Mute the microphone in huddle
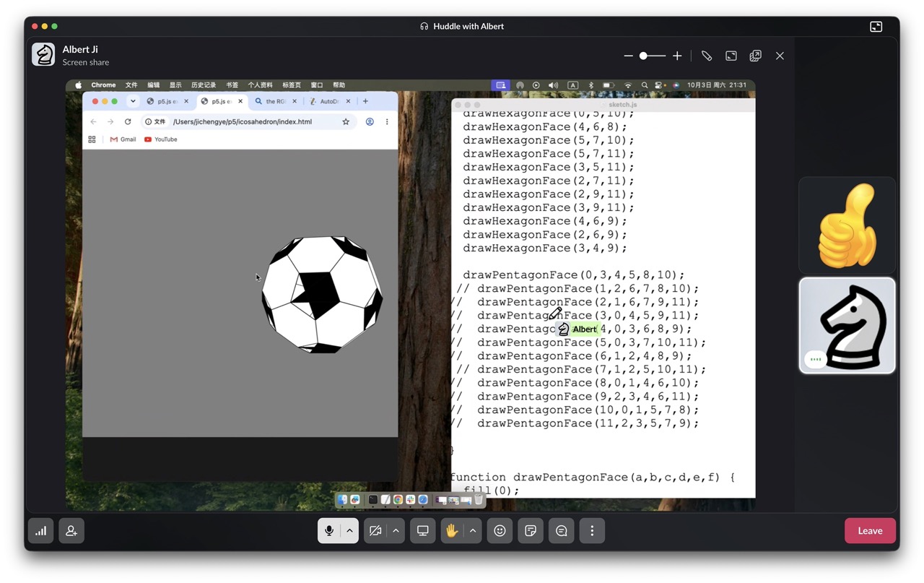The image size is (924, 583). (x=329, y=531)
